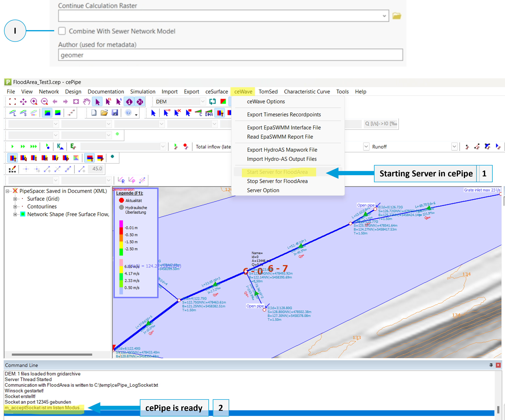Click the zoom in magnifier icon
505x420 pixels.
point(34,102)
